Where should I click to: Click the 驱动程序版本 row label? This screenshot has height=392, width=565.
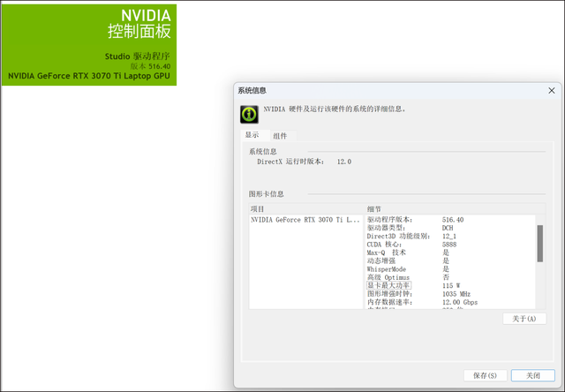[389, 220]
